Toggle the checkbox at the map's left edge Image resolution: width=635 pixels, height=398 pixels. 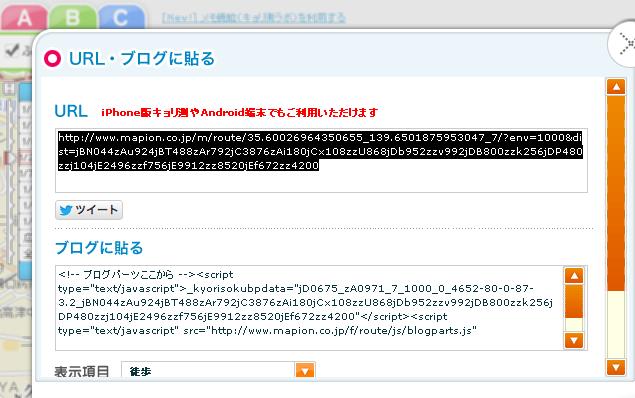click(12, 50)
